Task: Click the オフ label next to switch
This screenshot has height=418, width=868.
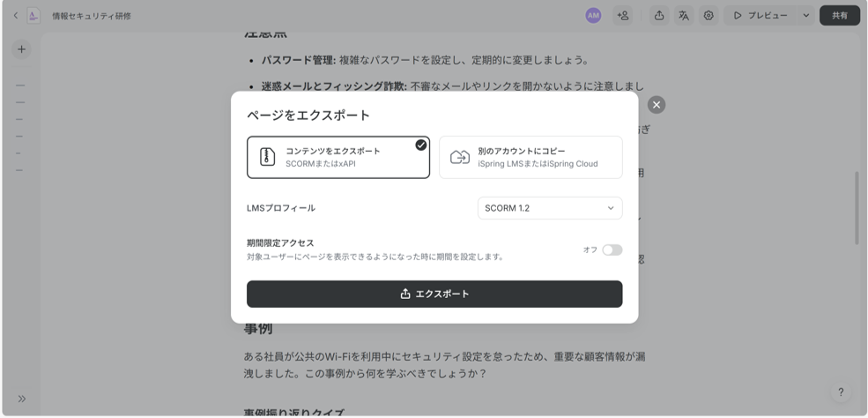Action: (x=590, y=250)
